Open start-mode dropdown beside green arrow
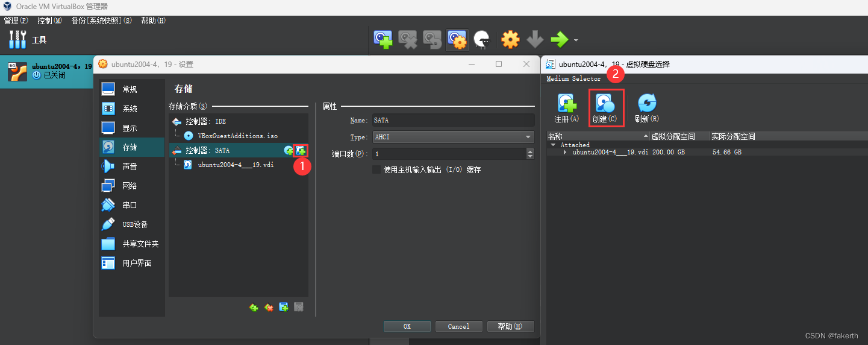Viewport: 868px width, 345px height. [576, 40]
